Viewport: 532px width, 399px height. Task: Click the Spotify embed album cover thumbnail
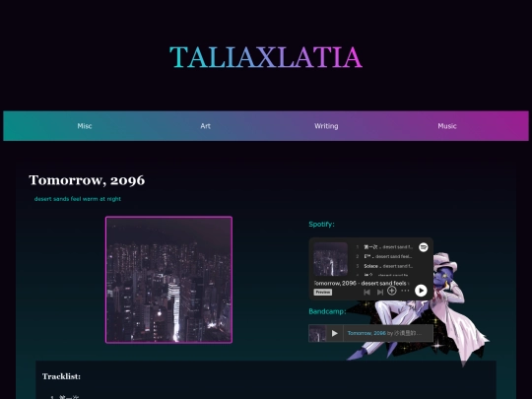click(330, 259)
